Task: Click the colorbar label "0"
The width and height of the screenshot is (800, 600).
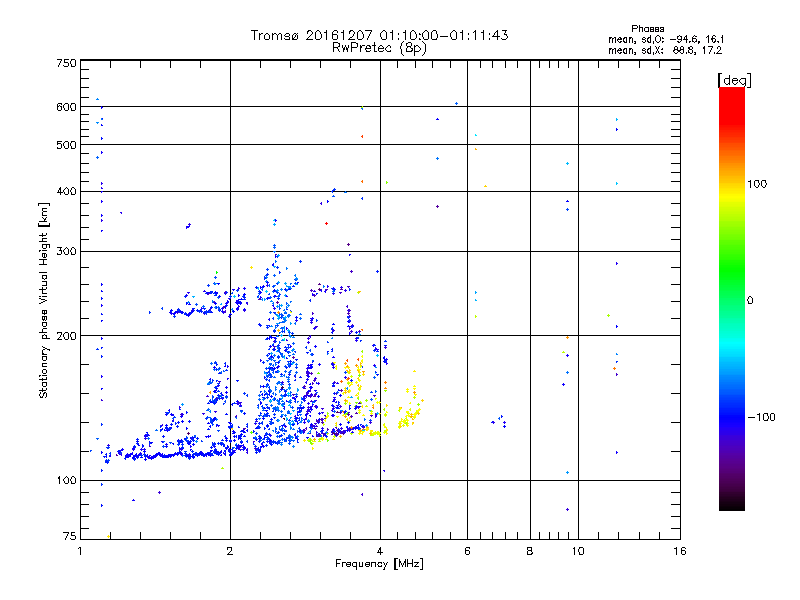Action: coord(750,301)
